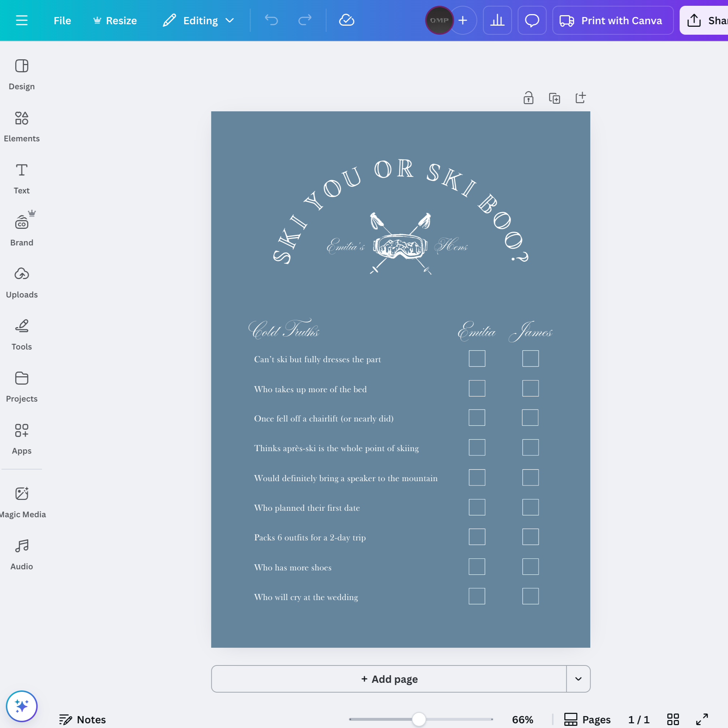Open the Notes panel
This screenshot has width=728, height=728.
82,719
